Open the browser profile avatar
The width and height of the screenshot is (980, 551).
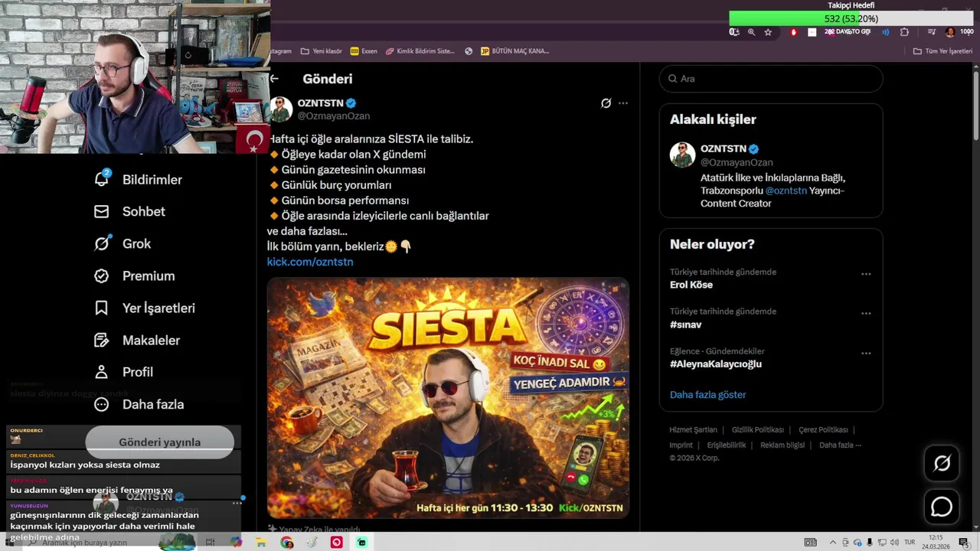pos(950,32)
